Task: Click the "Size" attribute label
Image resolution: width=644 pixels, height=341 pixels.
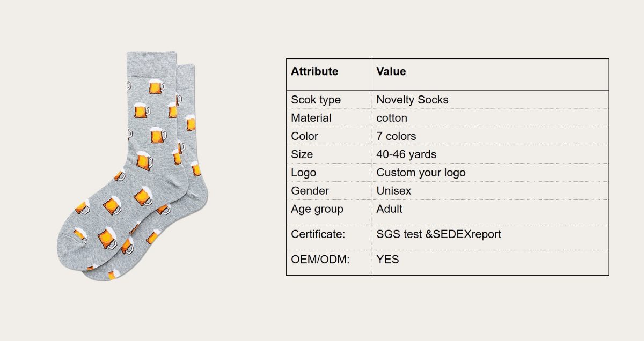Action: (302, 154)
